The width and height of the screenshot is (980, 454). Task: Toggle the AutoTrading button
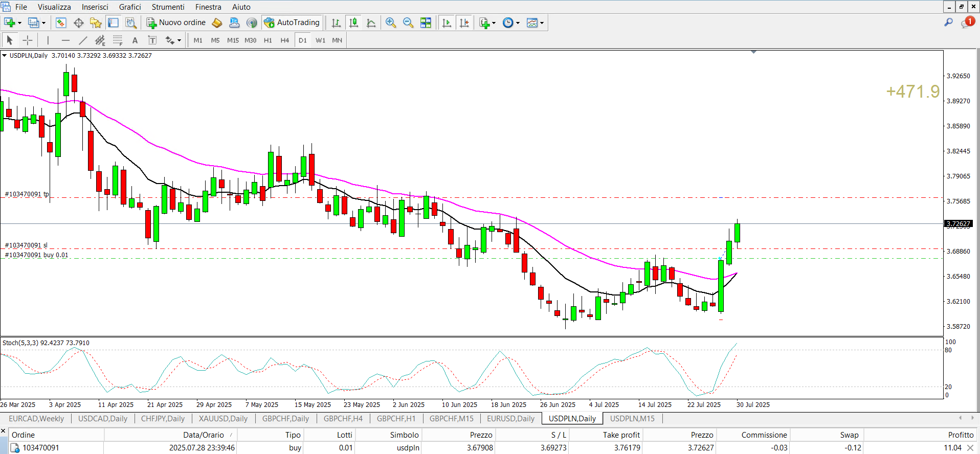pos(292,22)
